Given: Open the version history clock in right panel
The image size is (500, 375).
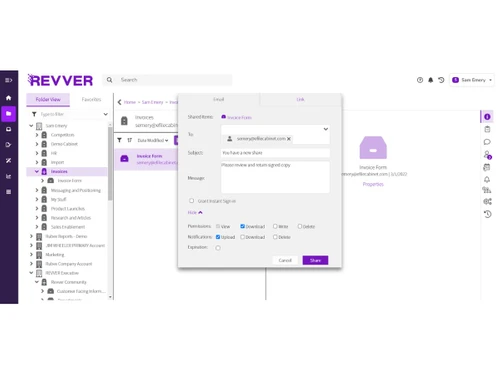Looking at the screenshot, I should coord(487,214).
